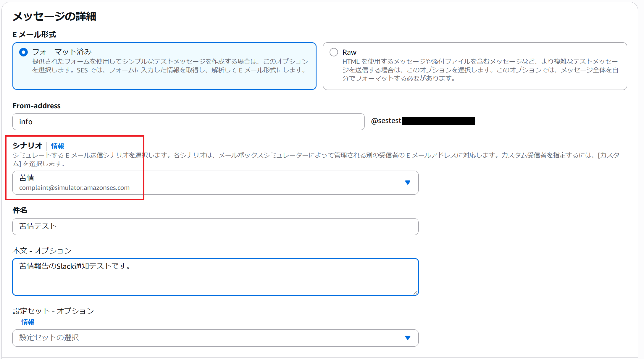Click the メッセージの詳細 heading
Viewport: 644px width, 359px height.
point(54,16)
